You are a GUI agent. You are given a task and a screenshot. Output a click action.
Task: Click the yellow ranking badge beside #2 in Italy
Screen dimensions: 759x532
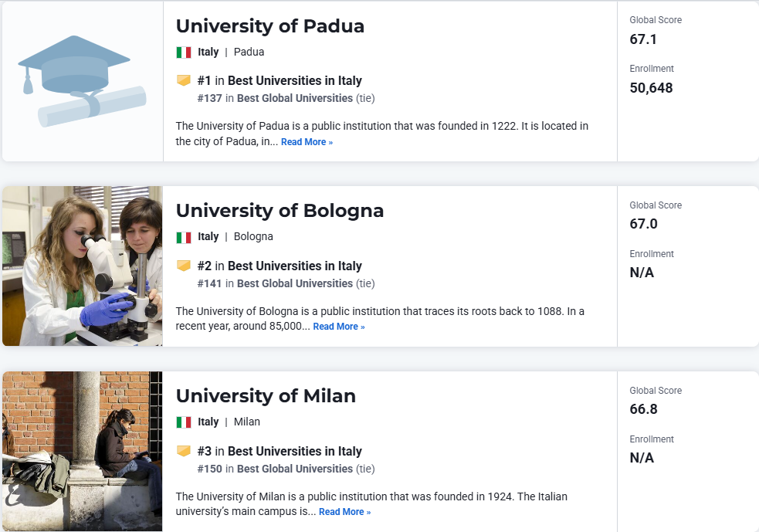click(184, 266)
